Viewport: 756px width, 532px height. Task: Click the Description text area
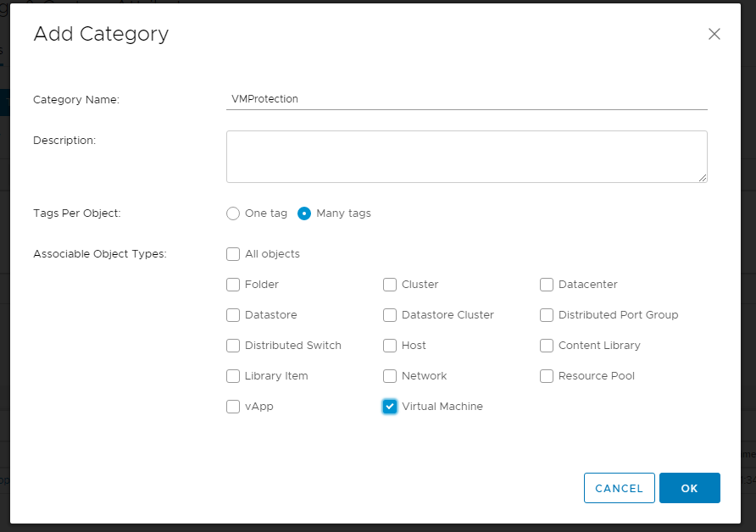click(x=467, y=157)
